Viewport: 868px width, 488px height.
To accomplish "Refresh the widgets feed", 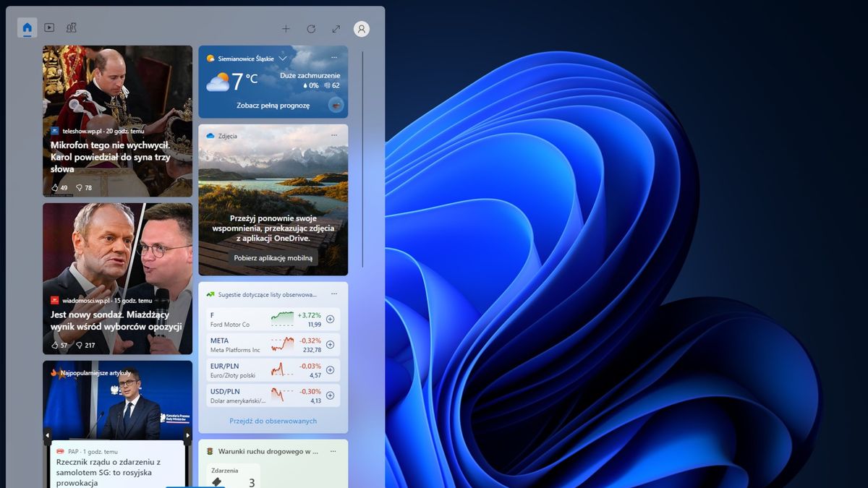I will (x=311, y=29).
